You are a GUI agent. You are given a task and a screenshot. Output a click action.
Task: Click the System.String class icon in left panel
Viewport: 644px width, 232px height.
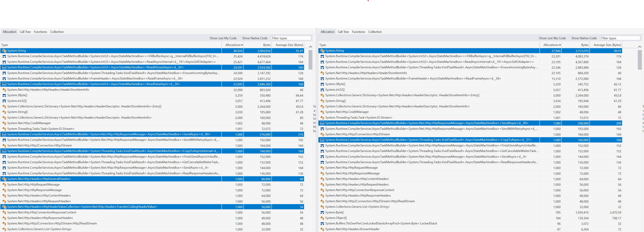point(4,51)
